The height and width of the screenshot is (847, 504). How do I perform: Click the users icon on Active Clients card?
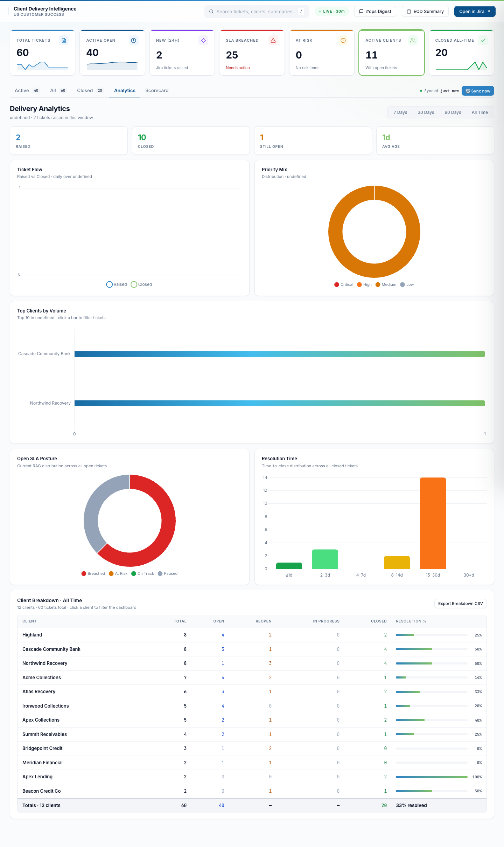click(413, 41)
